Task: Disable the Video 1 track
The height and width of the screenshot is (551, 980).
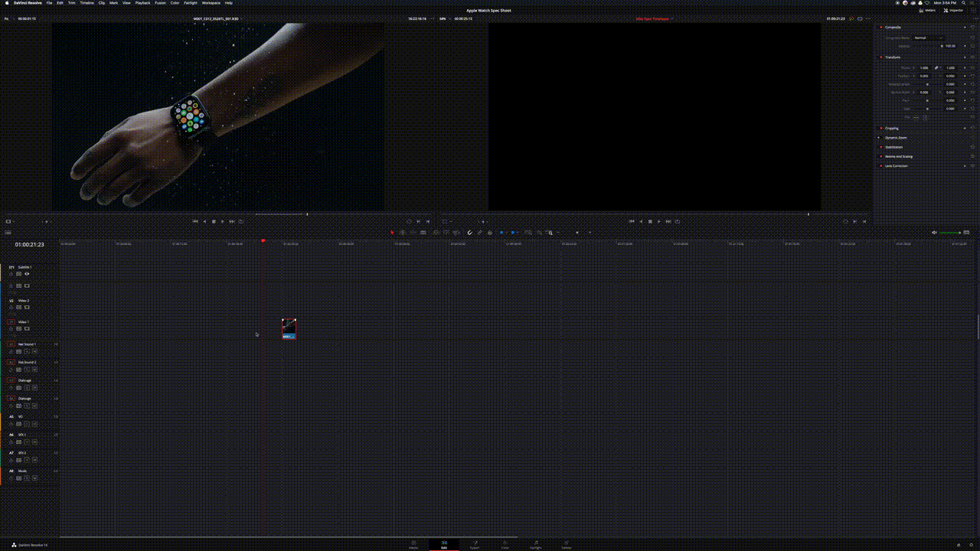Action: (27, 328)
